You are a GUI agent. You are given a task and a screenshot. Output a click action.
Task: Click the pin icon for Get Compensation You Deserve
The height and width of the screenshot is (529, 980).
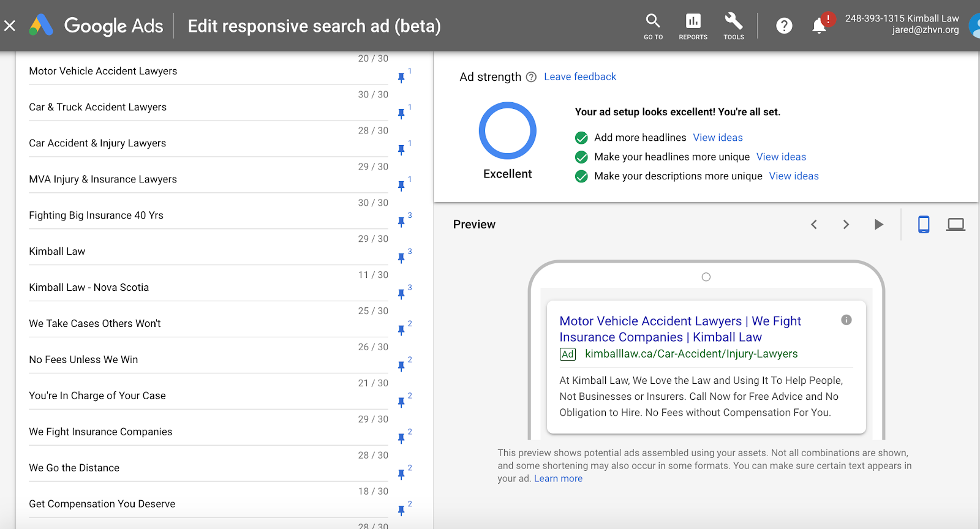tap(401, 511)
